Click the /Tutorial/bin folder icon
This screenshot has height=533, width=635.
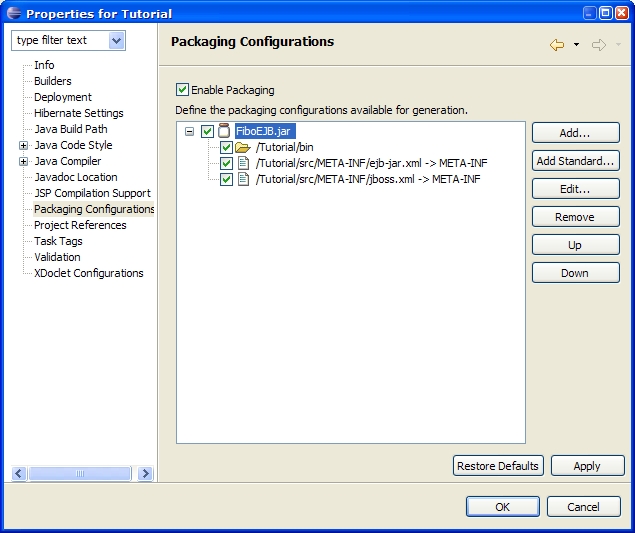(243, 147)
